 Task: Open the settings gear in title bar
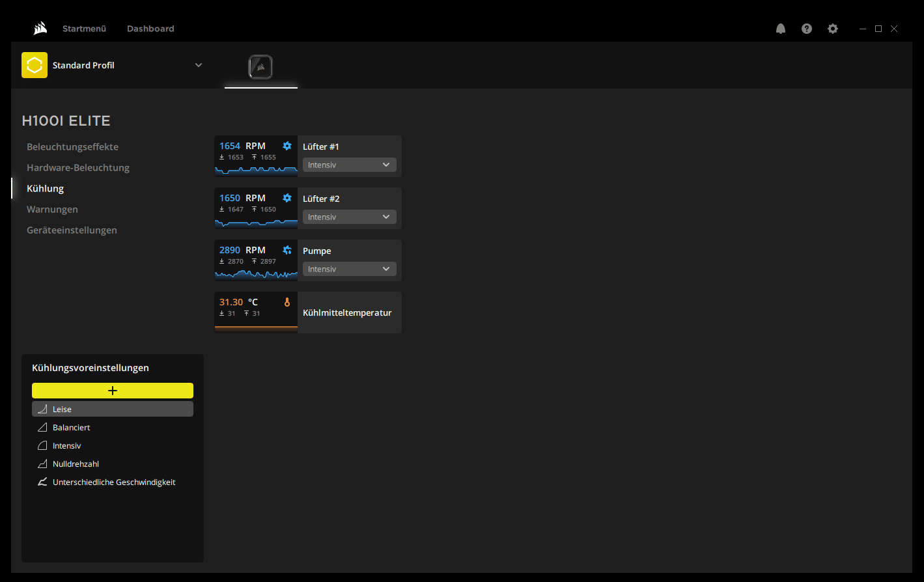tap(833, 29)
